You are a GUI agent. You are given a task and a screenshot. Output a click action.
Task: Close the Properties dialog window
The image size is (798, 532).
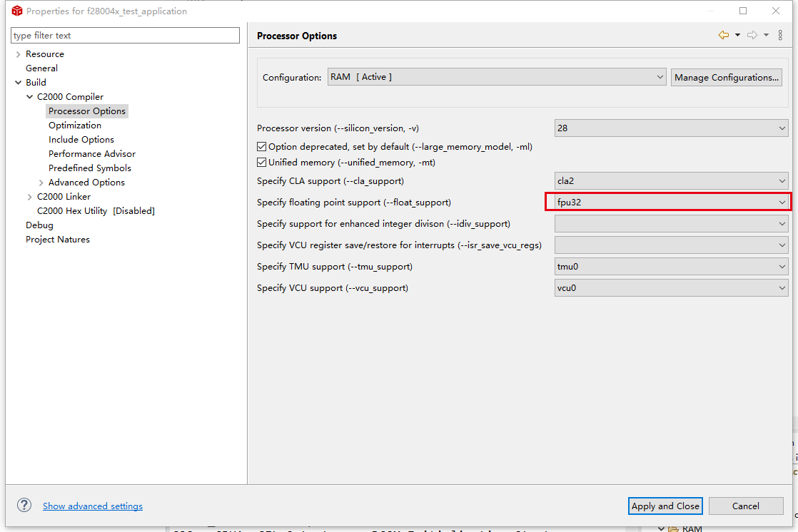776,11
